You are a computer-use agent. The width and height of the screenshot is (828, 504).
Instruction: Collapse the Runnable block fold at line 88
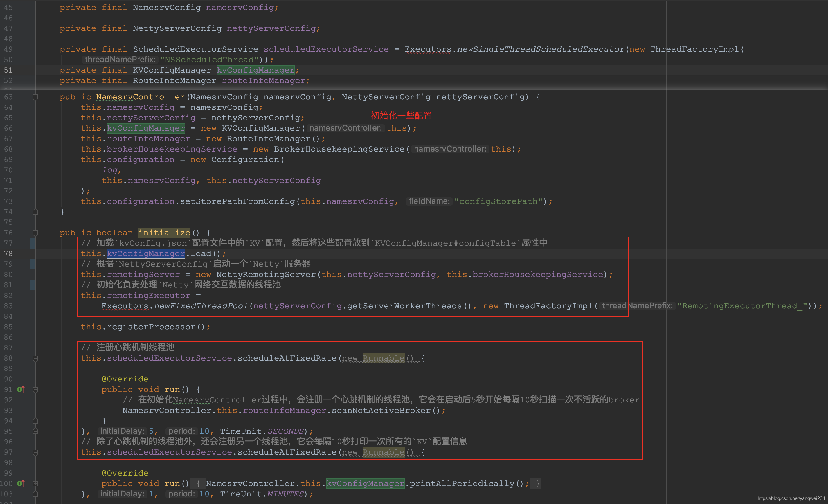tap(35, 359)
